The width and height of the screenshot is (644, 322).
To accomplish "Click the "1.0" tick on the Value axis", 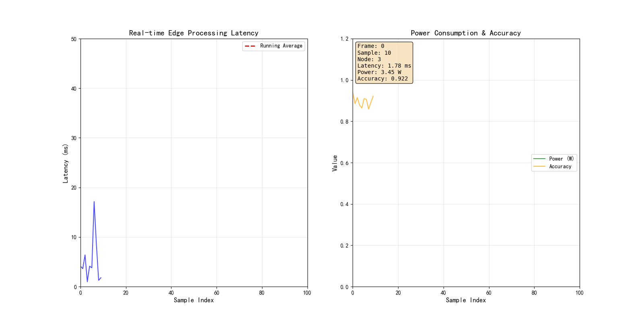I will [x=345, y=80].
